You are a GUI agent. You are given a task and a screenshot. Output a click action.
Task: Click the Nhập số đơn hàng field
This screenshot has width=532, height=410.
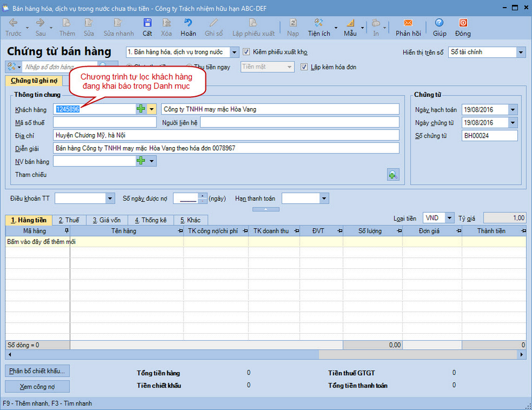pyautogui.click(x=60, y=67)
